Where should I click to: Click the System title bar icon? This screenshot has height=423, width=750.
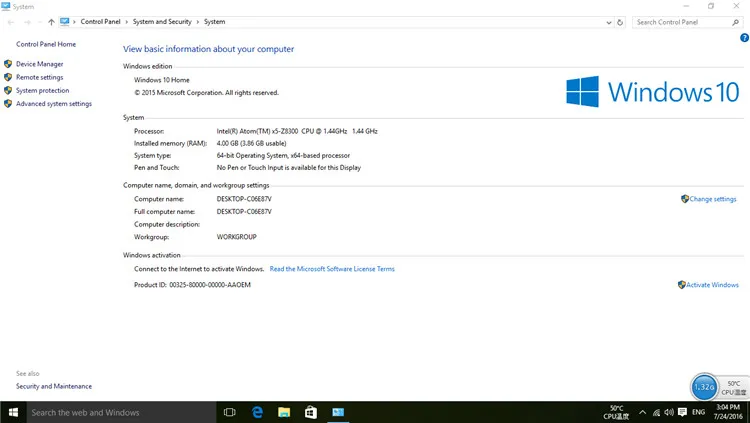click(x=6, y=6)
